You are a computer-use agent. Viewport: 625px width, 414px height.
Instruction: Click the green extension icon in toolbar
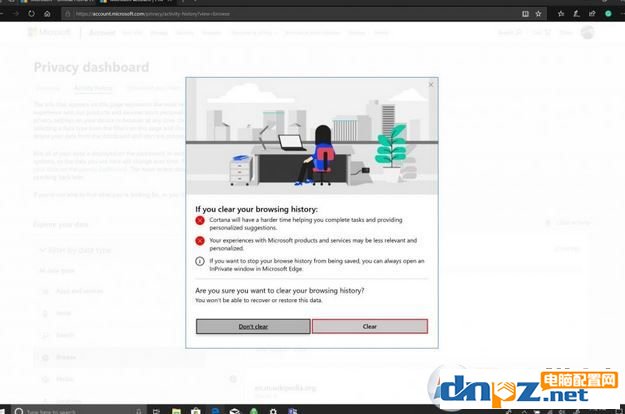point(608,14)
